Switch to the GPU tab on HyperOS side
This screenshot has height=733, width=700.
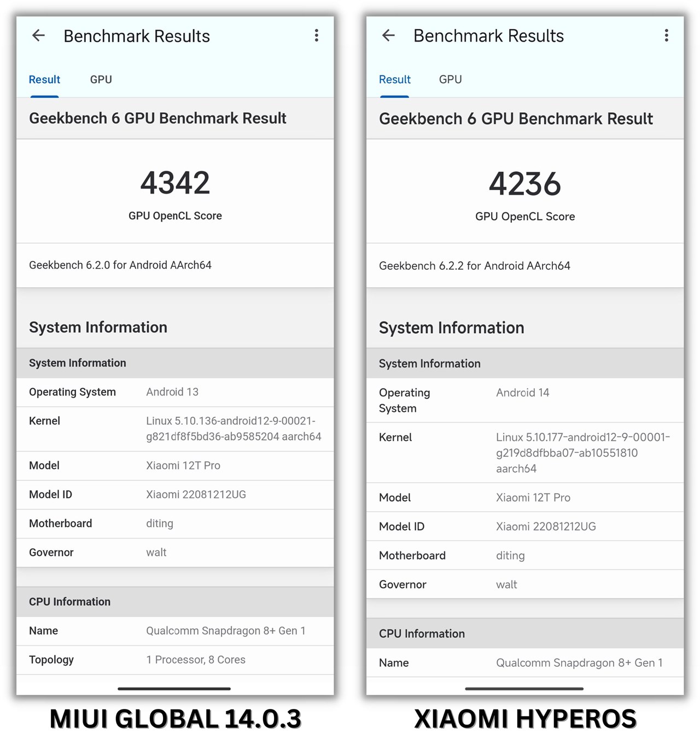click(450, 79)
